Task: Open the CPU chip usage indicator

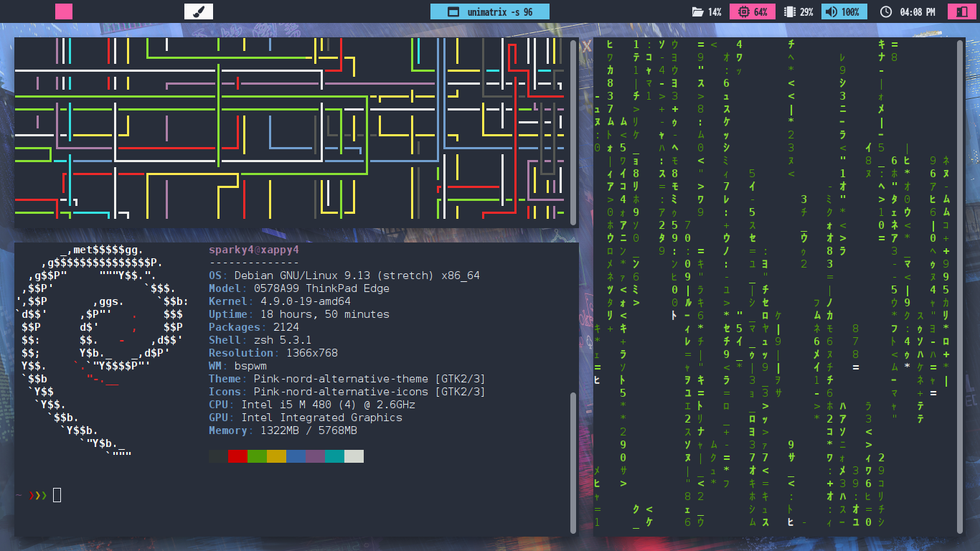Action: 743,11
